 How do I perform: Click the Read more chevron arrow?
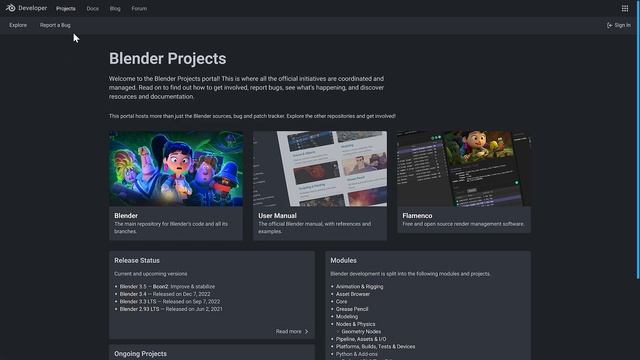(307, 331)
